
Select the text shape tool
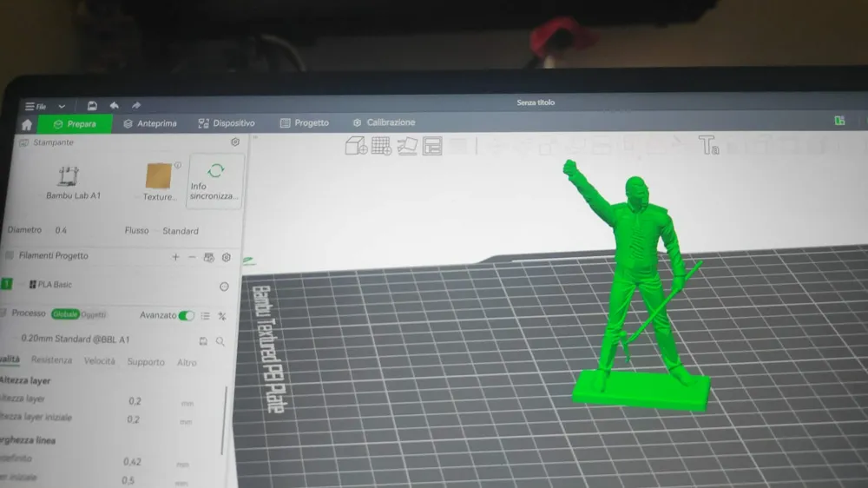tap(708, 146)
